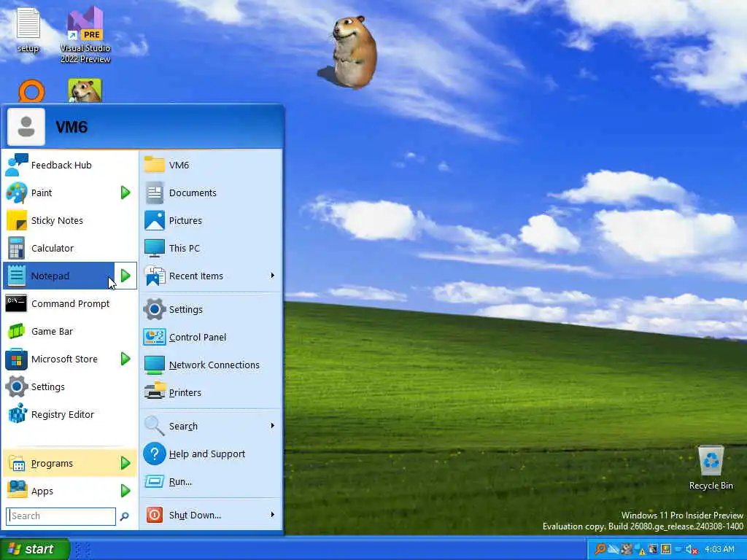Click the start button

click(x=35, y=549)
